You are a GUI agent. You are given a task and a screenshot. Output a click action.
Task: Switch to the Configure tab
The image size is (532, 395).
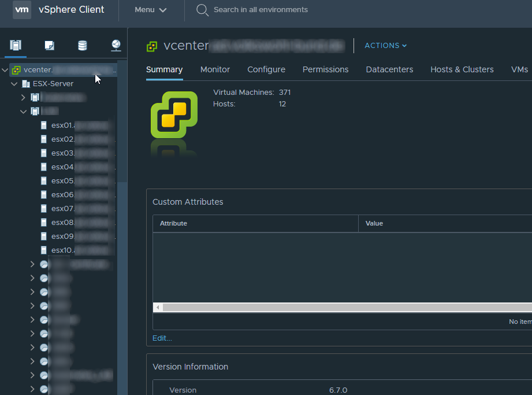point(266,69)
